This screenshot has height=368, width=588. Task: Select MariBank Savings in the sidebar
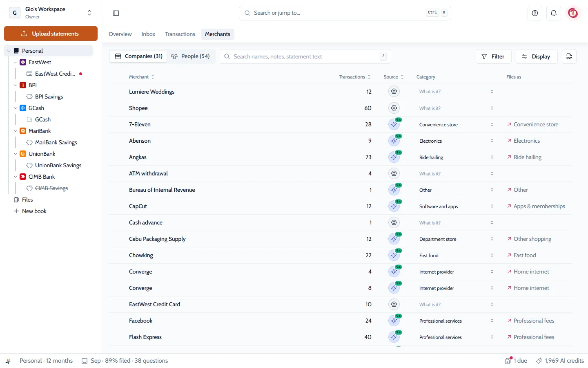(56, 142)
